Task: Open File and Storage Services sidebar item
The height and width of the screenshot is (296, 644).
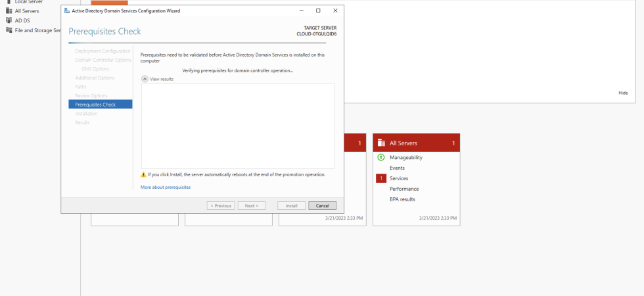Action: 38,30
